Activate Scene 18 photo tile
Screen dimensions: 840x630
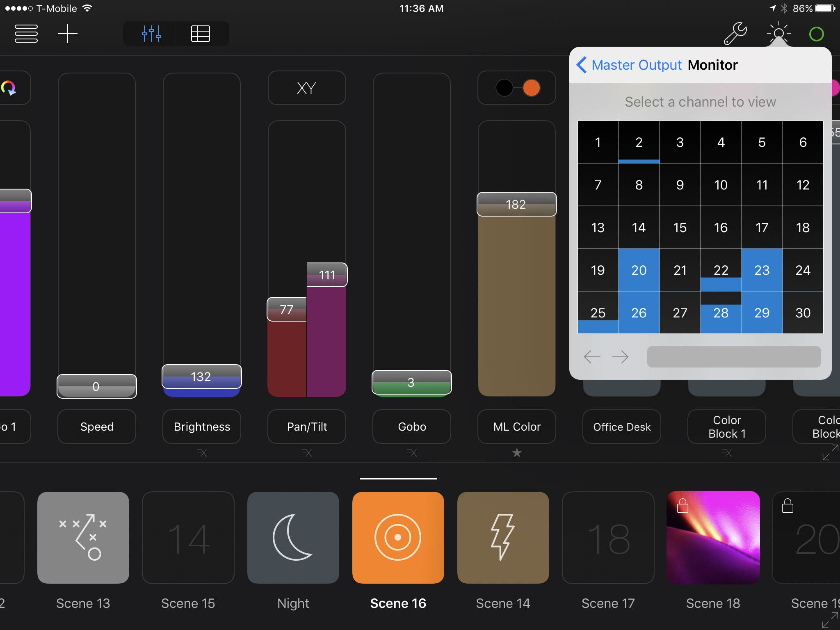click(713, 537)
